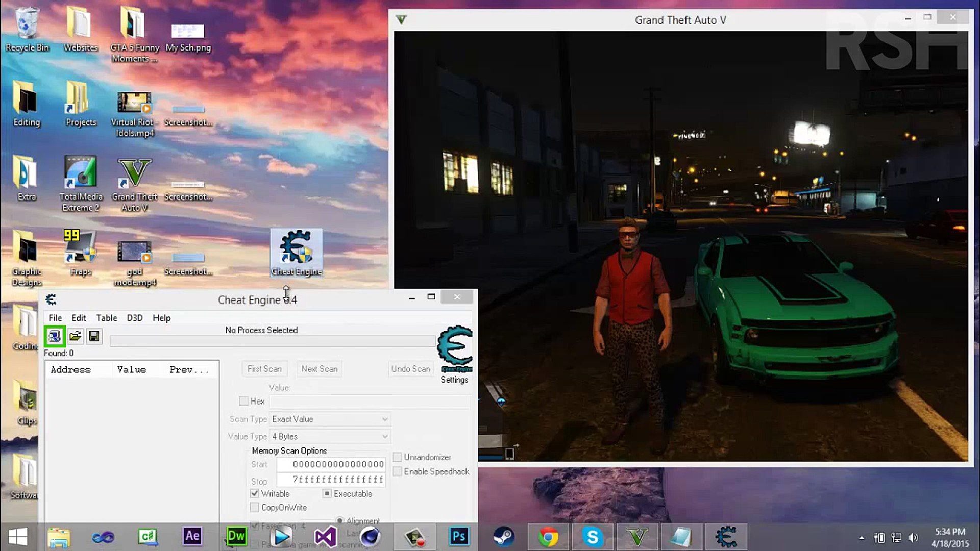The image size is (980, 551).
Task: Select the Extra folder icon
Action: [x=27, y=179]
